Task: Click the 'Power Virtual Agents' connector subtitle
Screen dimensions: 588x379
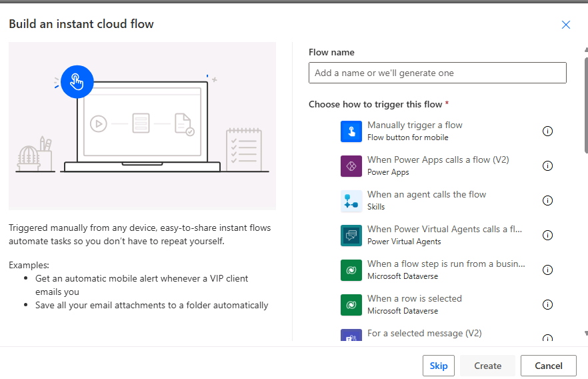Action: click(x=404, y=242)
